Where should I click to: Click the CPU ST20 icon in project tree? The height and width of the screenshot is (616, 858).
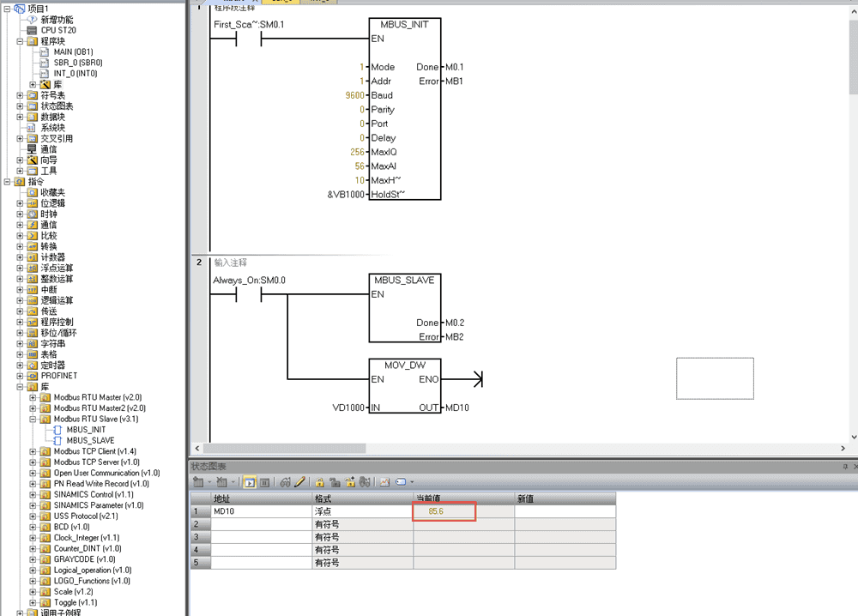pos(33,30)
